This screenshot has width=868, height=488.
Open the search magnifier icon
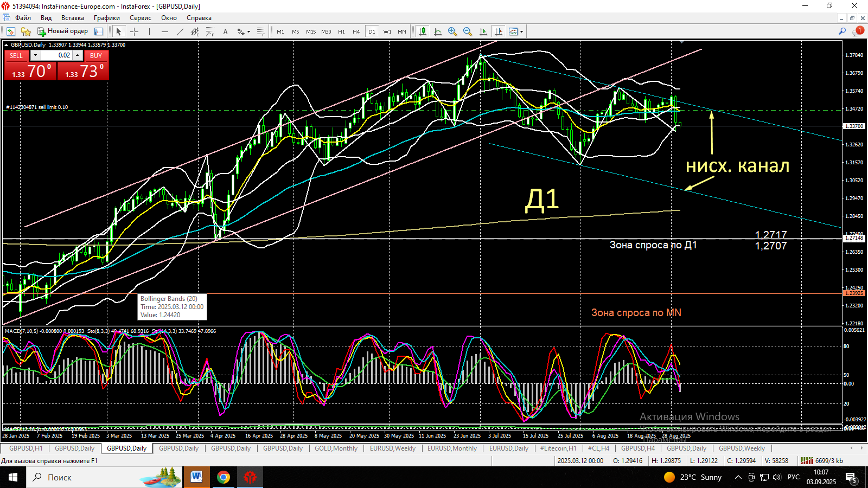click(842, 31)
